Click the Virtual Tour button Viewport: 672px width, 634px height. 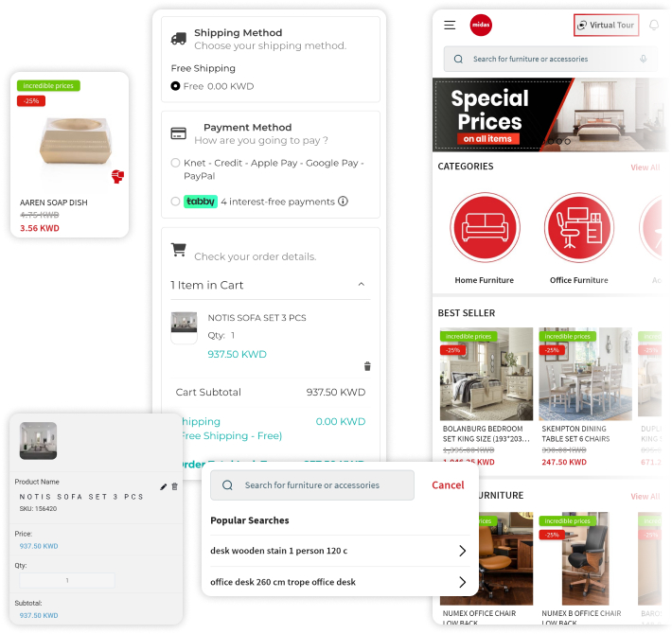(x=606, y=25)
